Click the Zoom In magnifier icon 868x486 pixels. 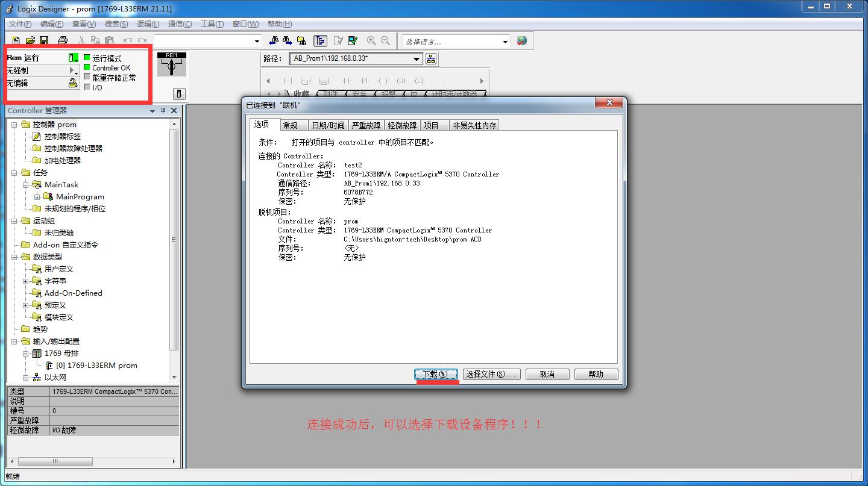[371, 40]
